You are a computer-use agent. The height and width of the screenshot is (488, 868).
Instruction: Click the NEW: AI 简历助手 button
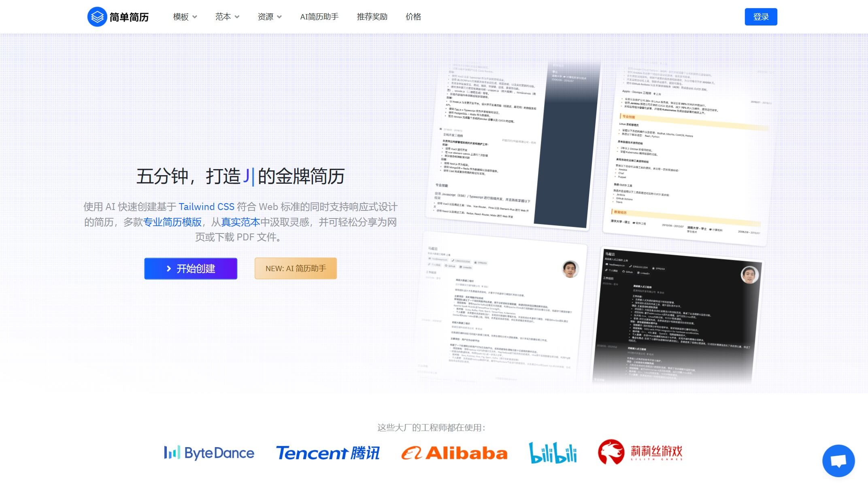coord(295,268)
